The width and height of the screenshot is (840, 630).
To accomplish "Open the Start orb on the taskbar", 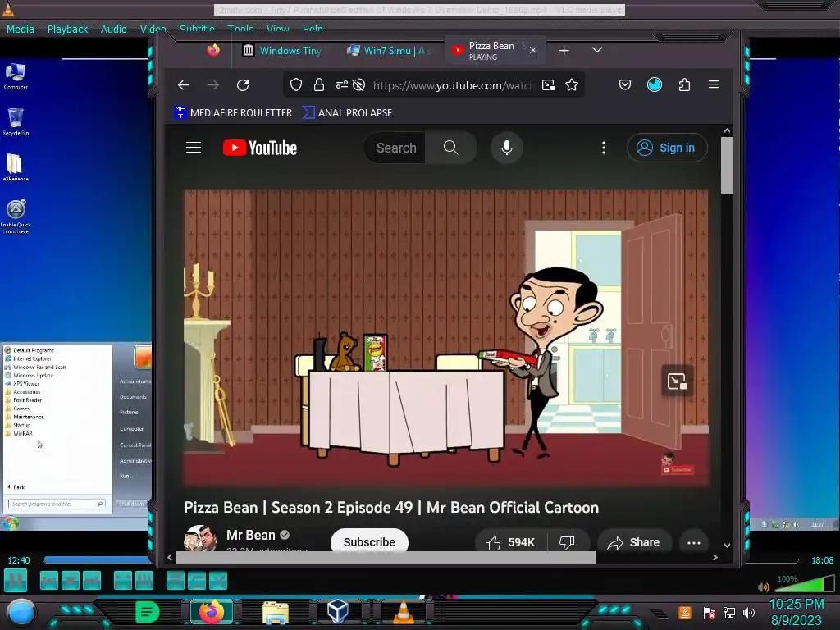I will click(x=21, y=612).
